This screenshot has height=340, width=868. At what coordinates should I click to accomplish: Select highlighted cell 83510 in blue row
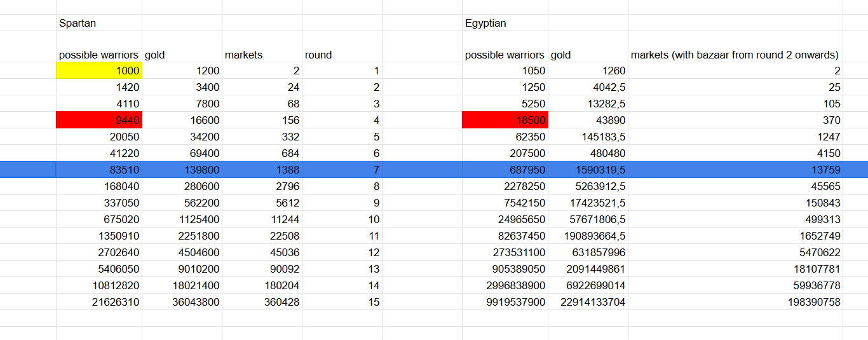point(98,170)
